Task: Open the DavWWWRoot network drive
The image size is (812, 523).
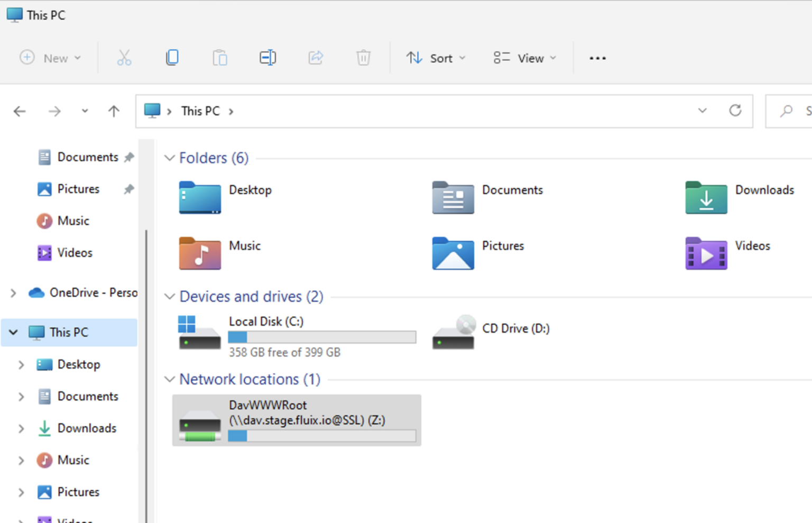Action: pos(296,420)
